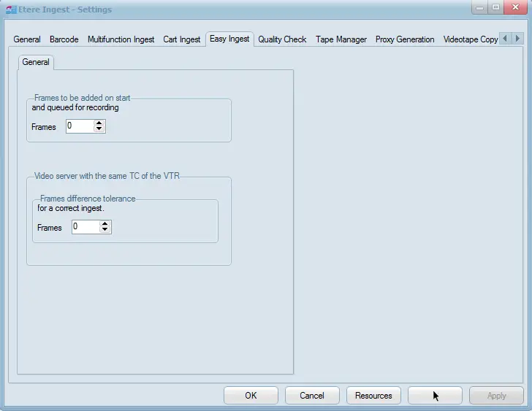The height and width of the screenshot is (411, 532).
Task: Click the Etere Ingest title bar icon
Action: point(11,10)
